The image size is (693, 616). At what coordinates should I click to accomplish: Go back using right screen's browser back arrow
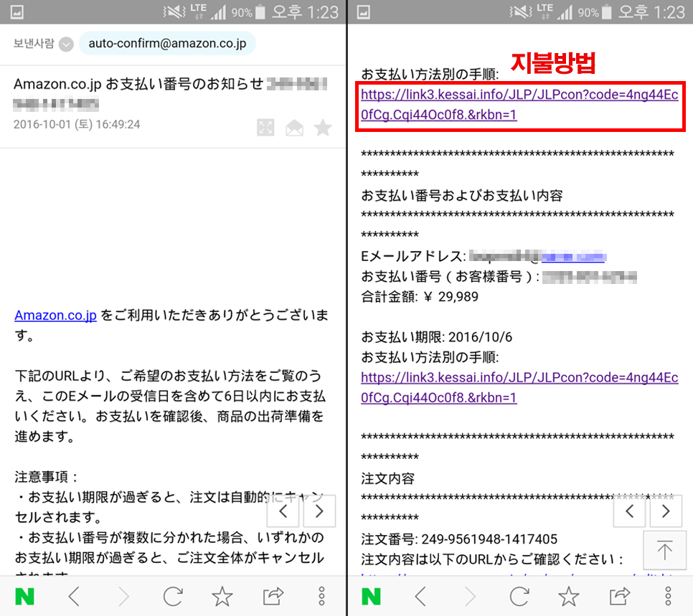pos(420,597)
